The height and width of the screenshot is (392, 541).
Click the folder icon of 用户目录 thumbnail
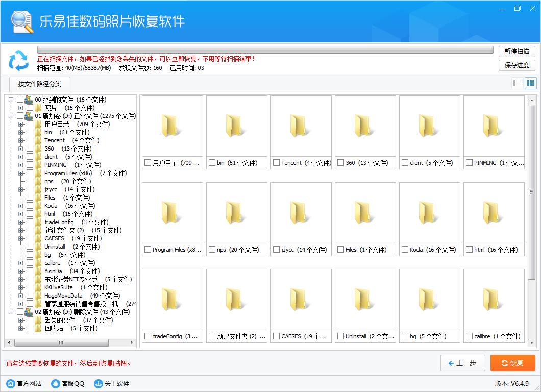(171, 128)
